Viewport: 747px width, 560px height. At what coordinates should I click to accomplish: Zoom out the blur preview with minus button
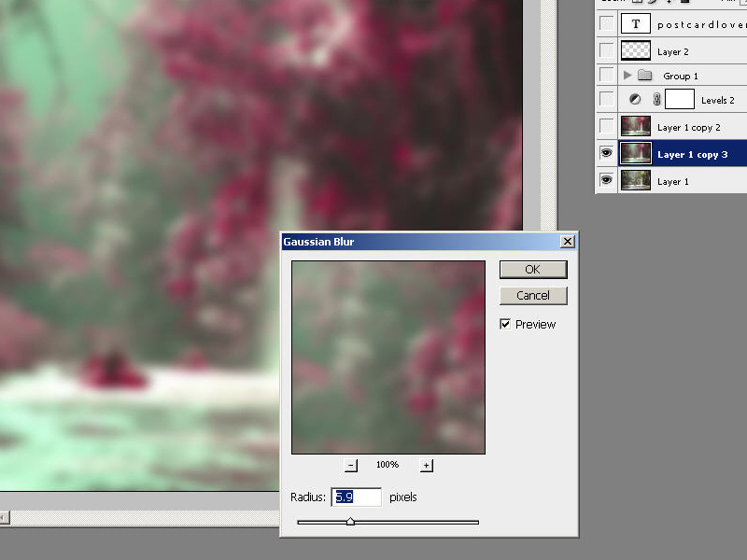pyautogui.click(x=351, y=465)
